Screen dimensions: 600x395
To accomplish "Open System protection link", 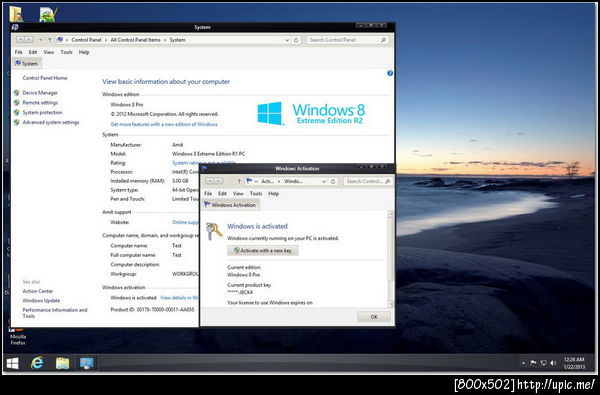I will 42,113.
